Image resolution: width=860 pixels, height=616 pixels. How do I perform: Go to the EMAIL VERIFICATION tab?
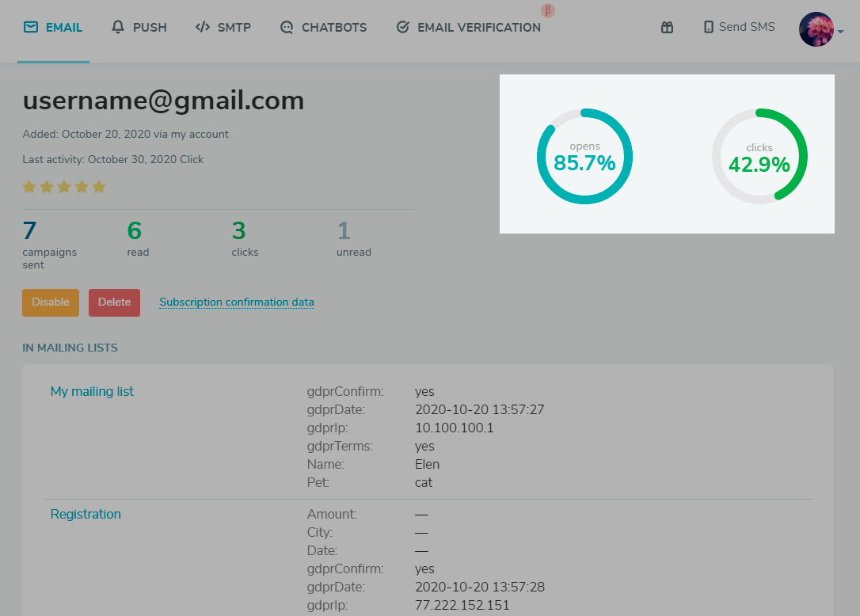click(478, 27)
